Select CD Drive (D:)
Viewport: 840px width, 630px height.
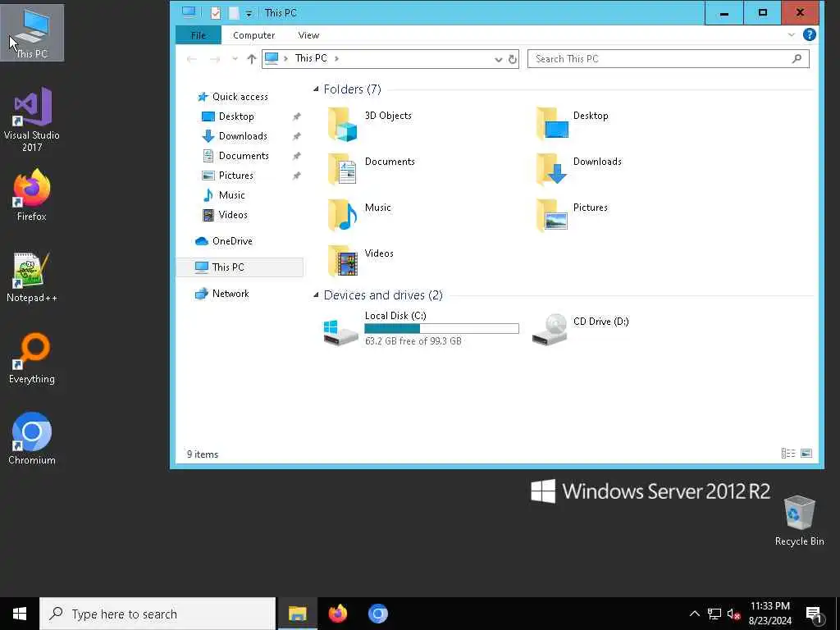[x=580, y=328]
